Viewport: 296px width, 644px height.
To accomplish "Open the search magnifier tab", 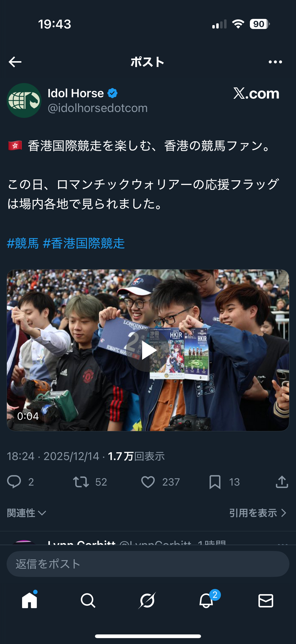I will (88, 600).
